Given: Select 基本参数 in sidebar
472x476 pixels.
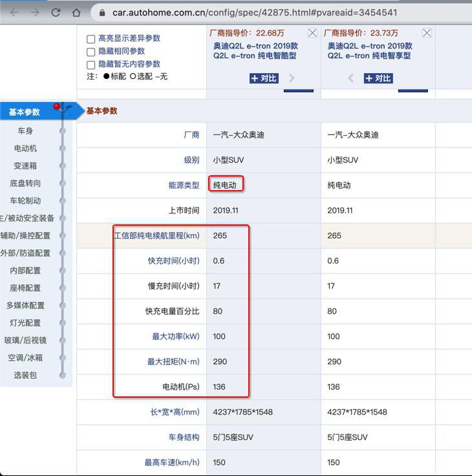Looking at the screenshot, I should click(x=25, y=112).
